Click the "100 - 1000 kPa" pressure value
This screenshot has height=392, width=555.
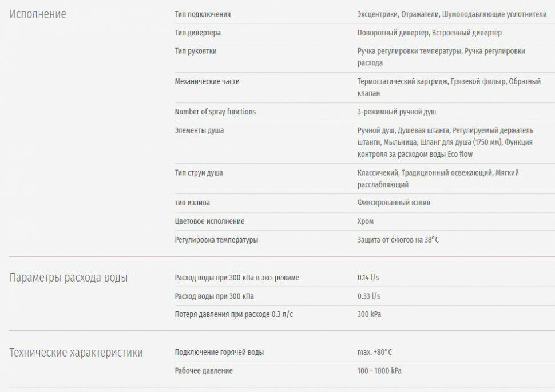[379, 371]
